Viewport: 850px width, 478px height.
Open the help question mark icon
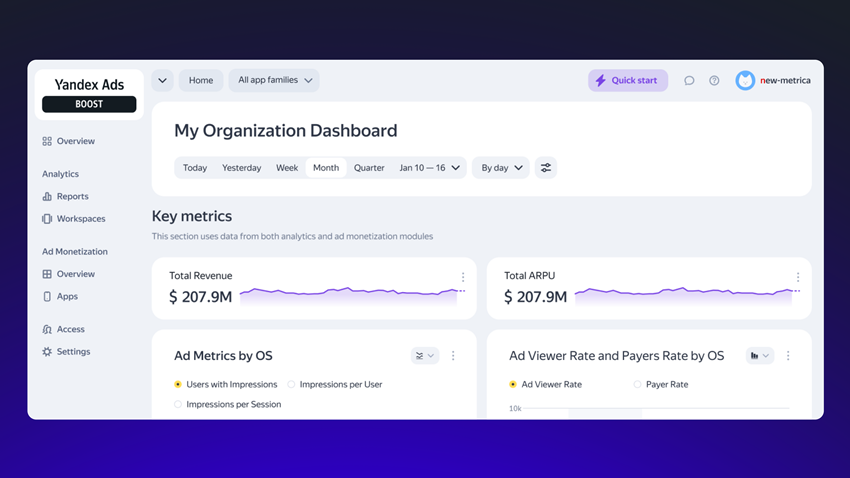click(714, 81)
